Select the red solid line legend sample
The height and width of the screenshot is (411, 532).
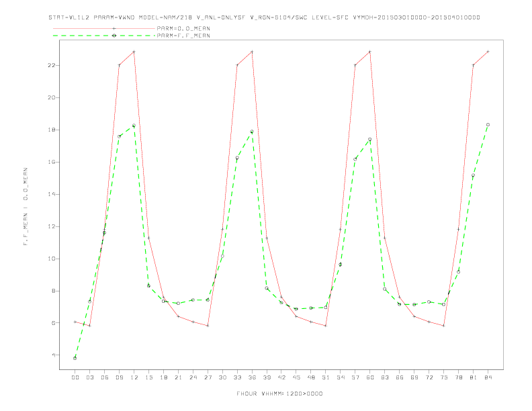click(x=104, y=28)
